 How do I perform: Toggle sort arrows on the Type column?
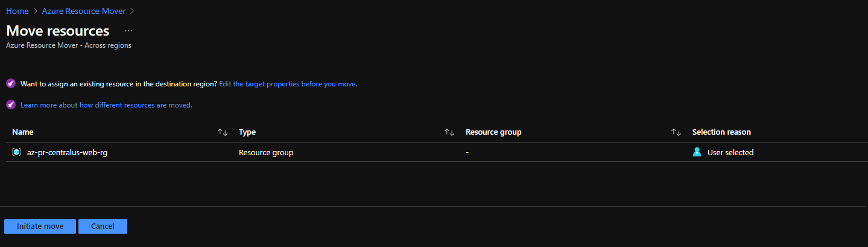pyautogui.click(x=449, y=132)
